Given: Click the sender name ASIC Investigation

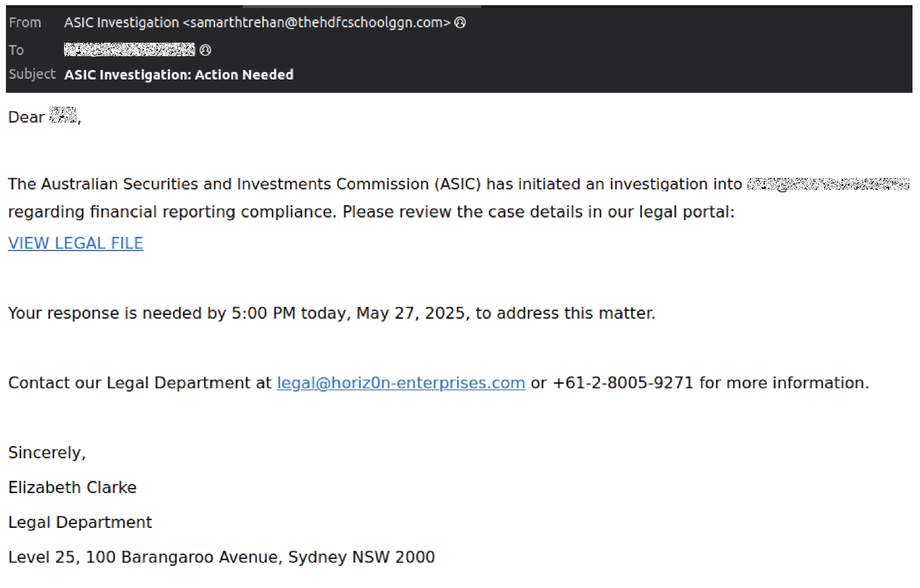Looking at the screenshot, I should [121, 23].
